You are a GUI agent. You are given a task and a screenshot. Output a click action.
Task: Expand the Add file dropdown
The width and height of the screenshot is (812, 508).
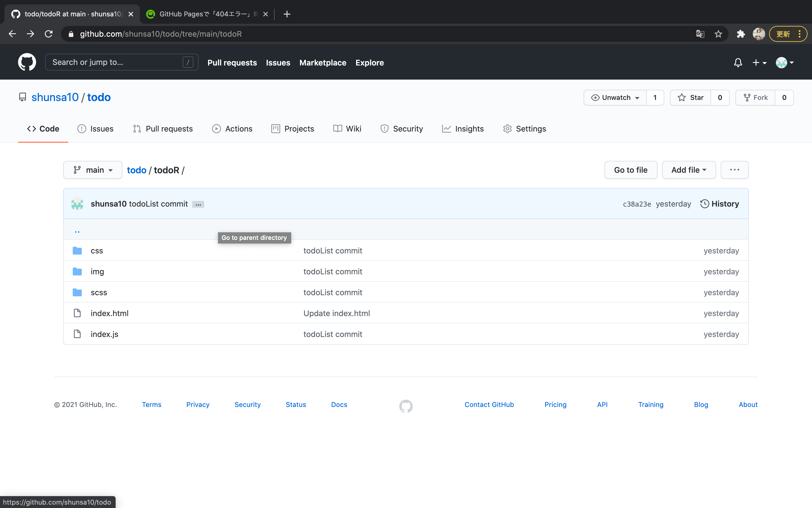689,170
